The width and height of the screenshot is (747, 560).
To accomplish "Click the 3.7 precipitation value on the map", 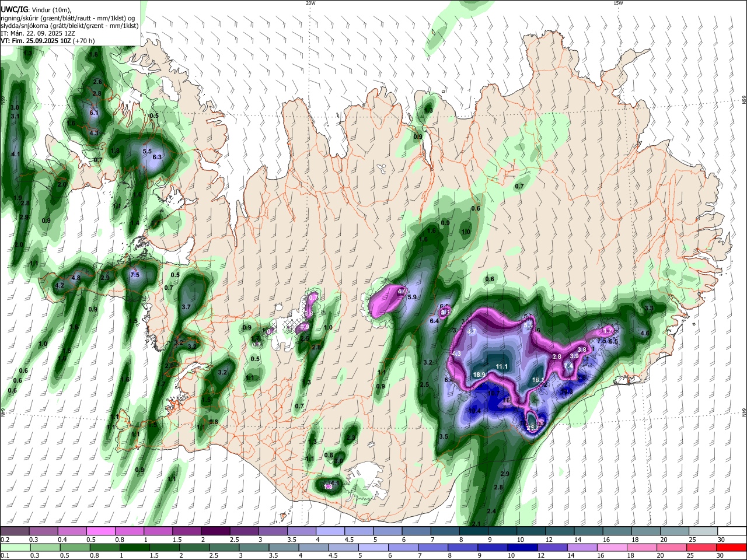I will tap(186, 307).
